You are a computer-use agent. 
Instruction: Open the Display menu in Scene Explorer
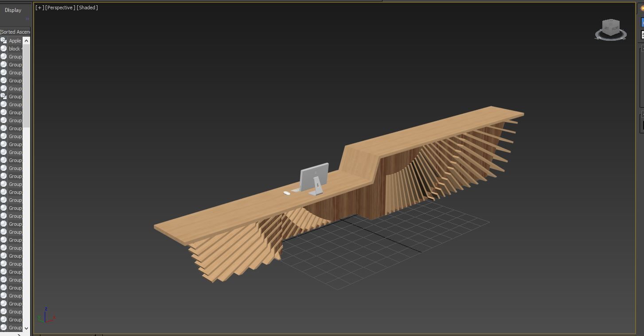pyautogui.click(x=13, y=10)
